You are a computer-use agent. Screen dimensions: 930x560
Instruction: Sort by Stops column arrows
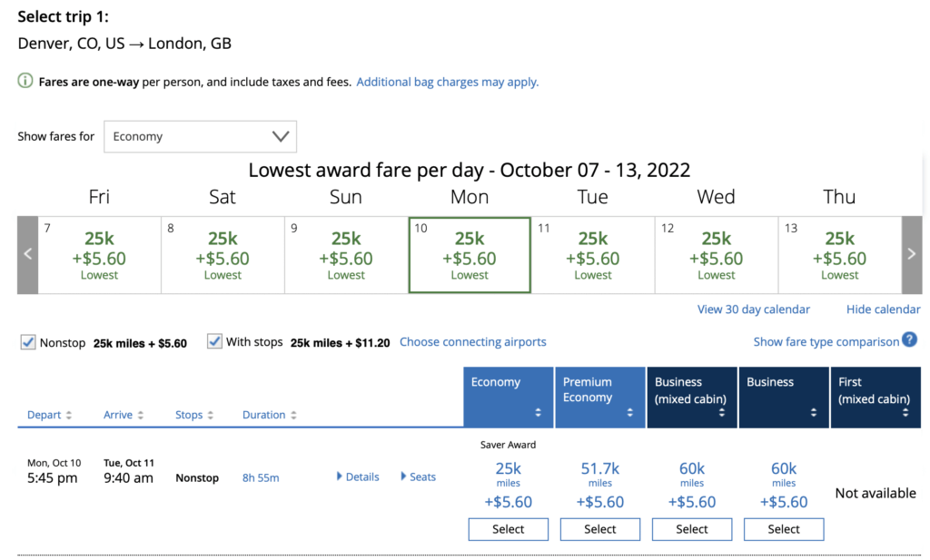coord(210,416)
